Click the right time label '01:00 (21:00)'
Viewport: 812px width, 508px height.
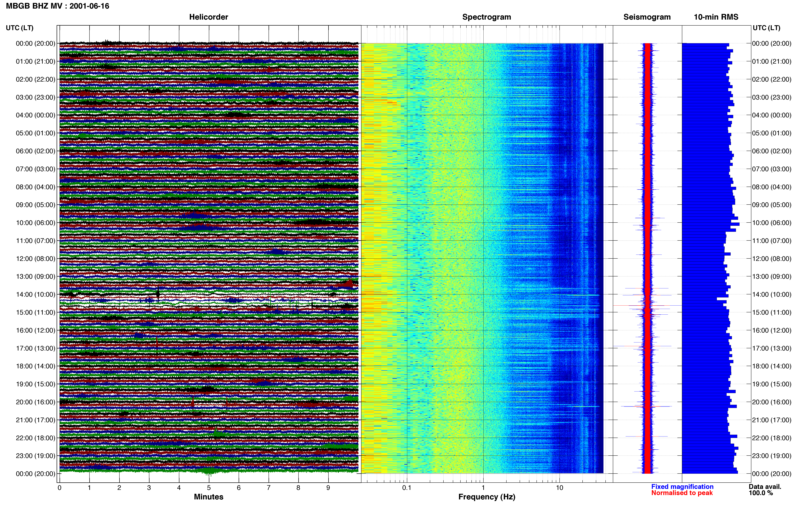click(x=772, y=61)
